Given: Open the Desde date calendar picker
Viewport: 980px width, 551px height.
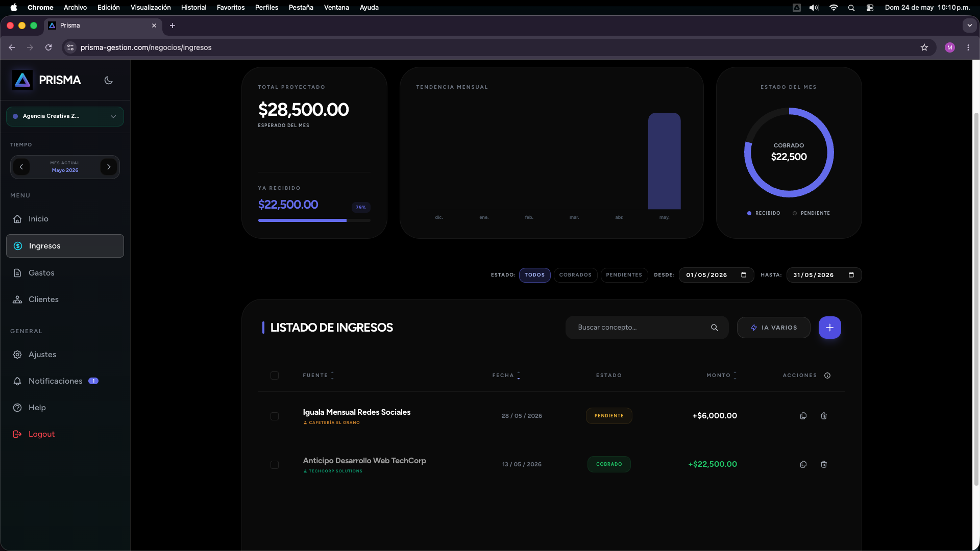Looking at the screenshot, I should point(744,275).
